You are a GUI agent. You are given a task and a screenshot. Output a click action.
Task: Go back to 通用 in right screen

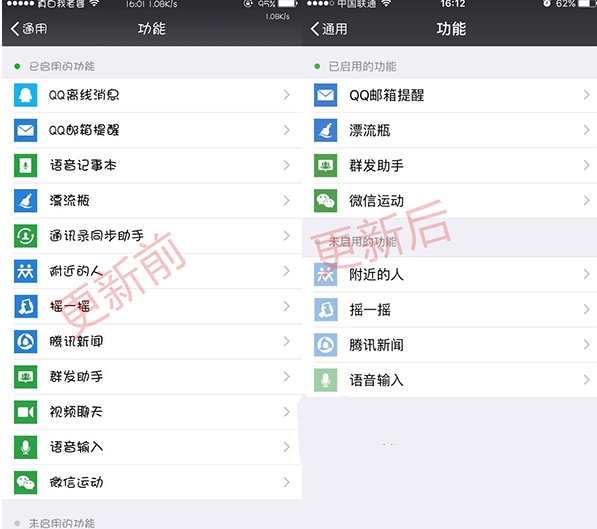[329, 29]
